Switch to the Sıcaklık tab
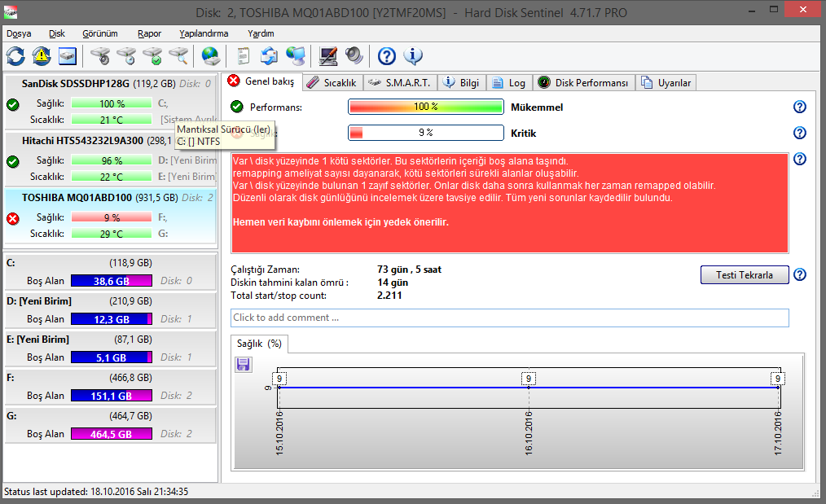 [333, 83]
